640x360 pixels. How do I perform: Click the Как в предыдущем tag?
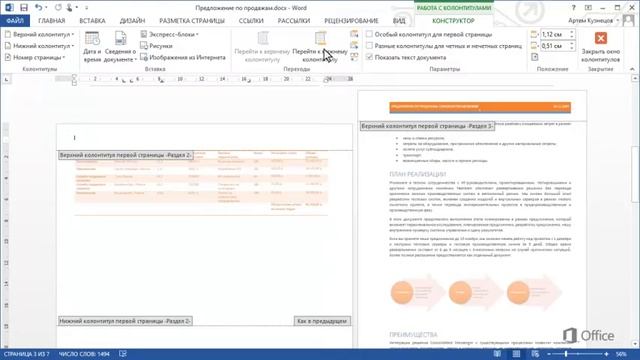coord(322,321)
